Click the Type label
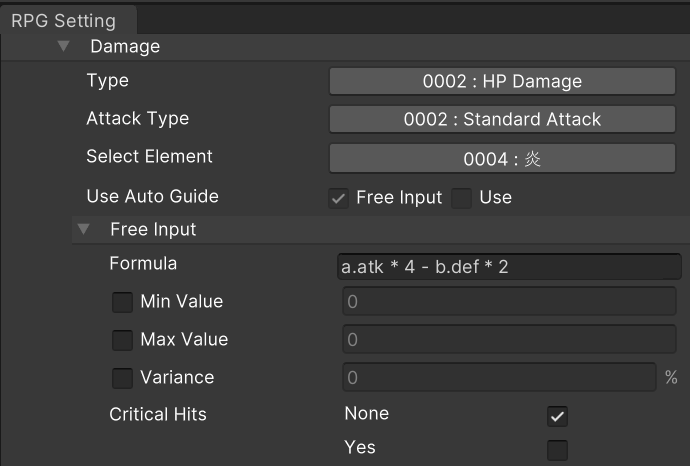690x466 pixels. click(107, 81)
